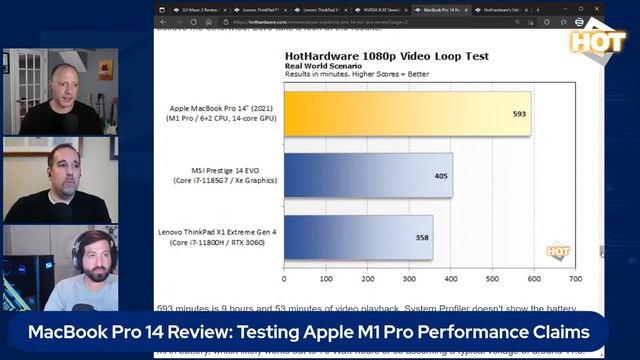The image size is (640, 360).
Task: Select the top presenter's webcam feed
Action: [60, 92]
